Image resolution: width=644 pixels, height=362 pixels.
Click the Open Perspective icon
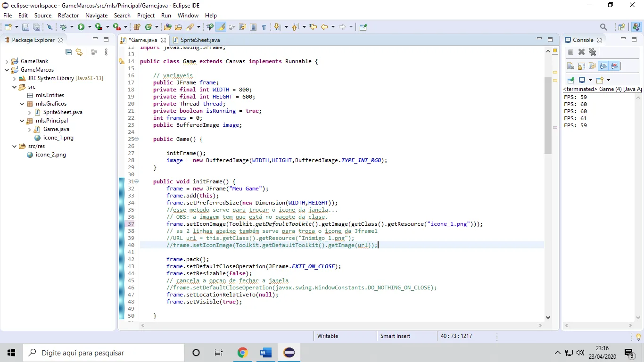[621, 27]
